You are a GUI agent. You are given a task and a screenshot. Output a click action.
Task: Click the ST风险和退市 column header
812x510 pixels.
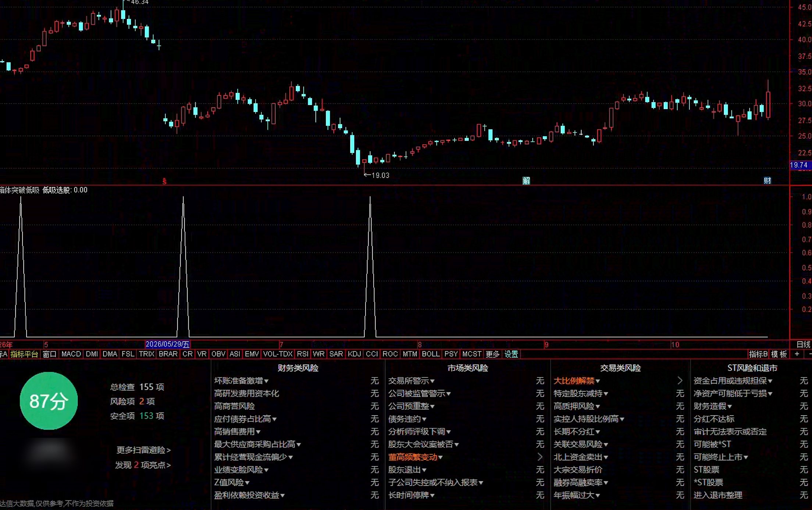point(752,368)
